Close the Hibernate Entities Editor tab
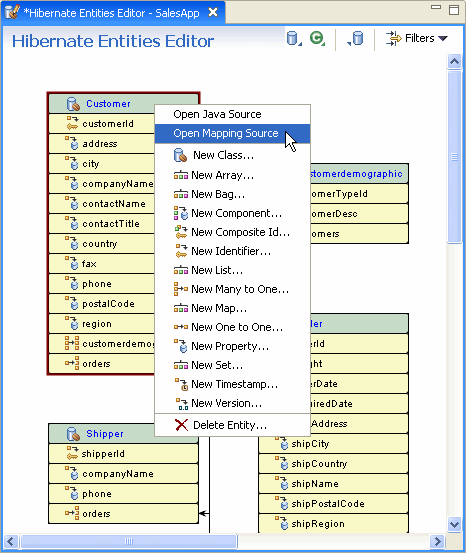 213,13
